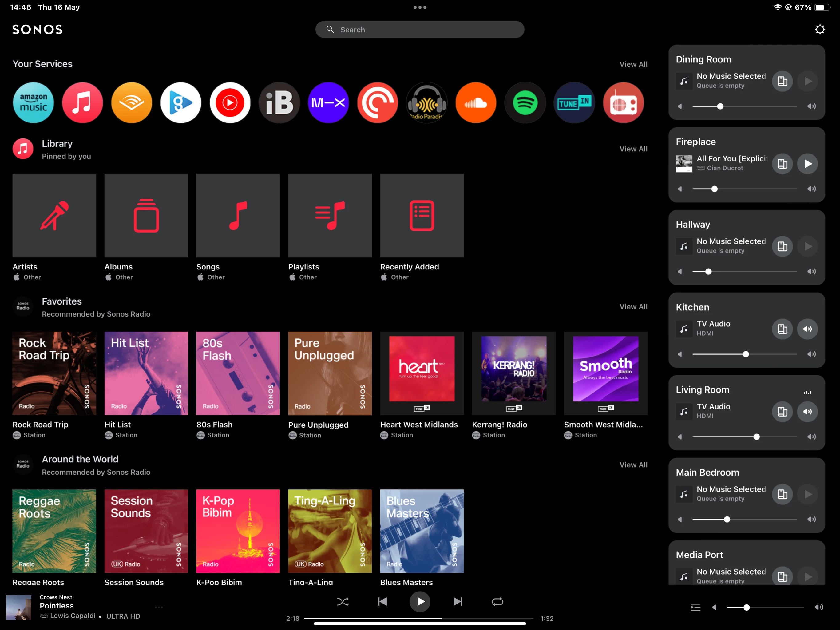Viewport: 840px width, 630px height.
Task: Seek in the Pointless track progress bar
Action: point(418,619)
